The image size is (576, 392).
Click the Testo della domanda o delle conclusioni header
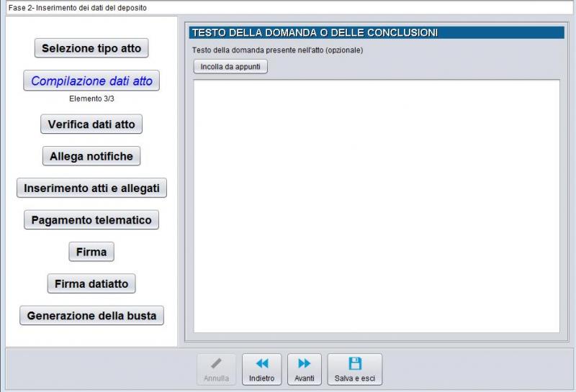[x=315, y=33]
